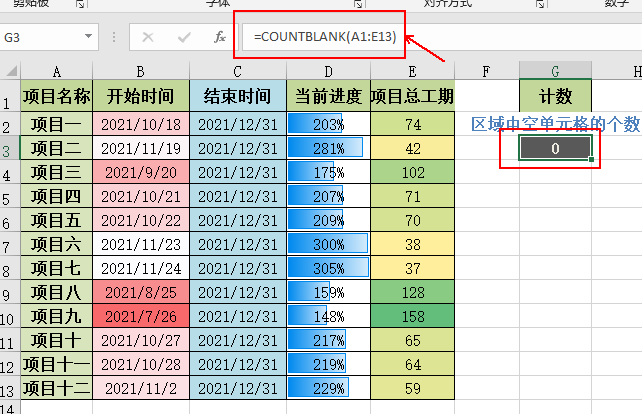This screenshot has height=414, width=642.
Task: Select row 9 header
Action: tap(10, 292)
